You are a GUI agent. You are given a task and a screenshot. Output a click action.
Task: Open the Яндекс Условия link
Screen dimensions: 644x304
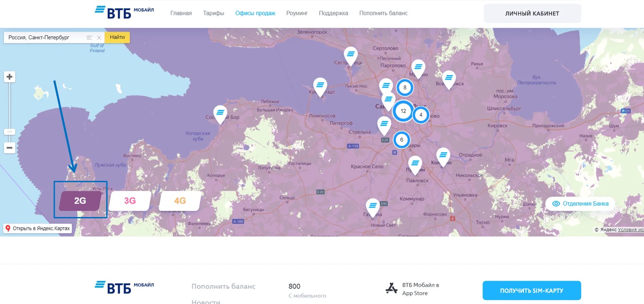631,230
